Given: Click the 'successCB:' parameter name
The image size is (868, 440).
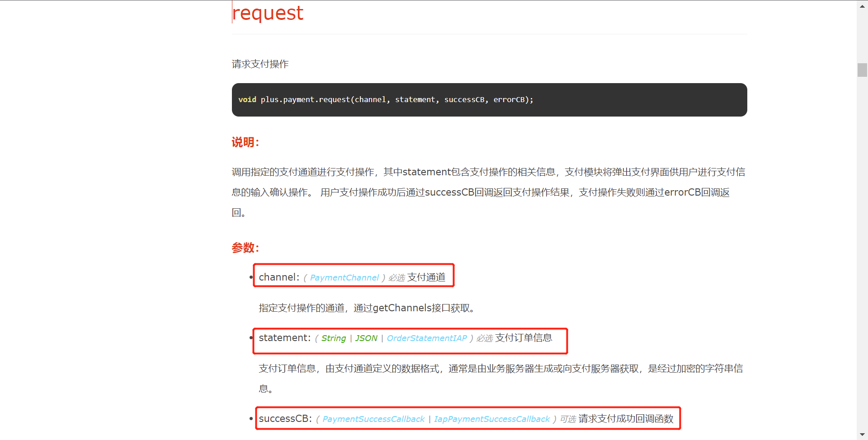Looking at the screenshot, I should (x=285, y=419).
